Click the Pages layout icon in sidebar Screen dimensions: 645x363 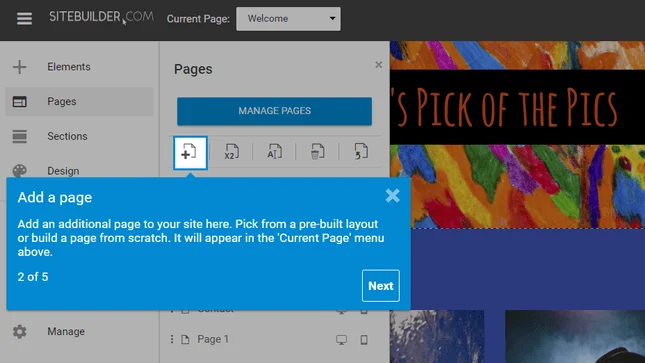(19, 101)
